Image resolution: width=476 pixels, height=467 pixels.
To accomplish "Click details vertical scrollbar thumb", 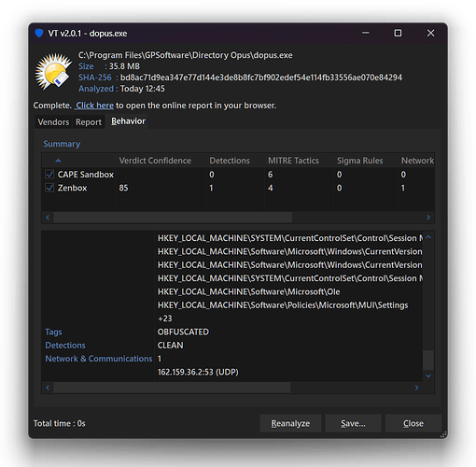I will (x=428, y=360).
